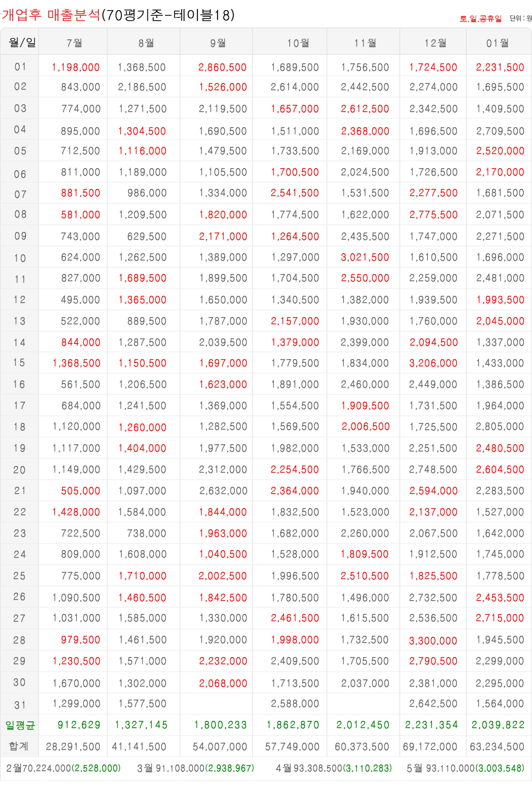Click the value 3,206,000
Image resolution: width=532 pixels, height=798 pixels.
[x=433, y=363]
